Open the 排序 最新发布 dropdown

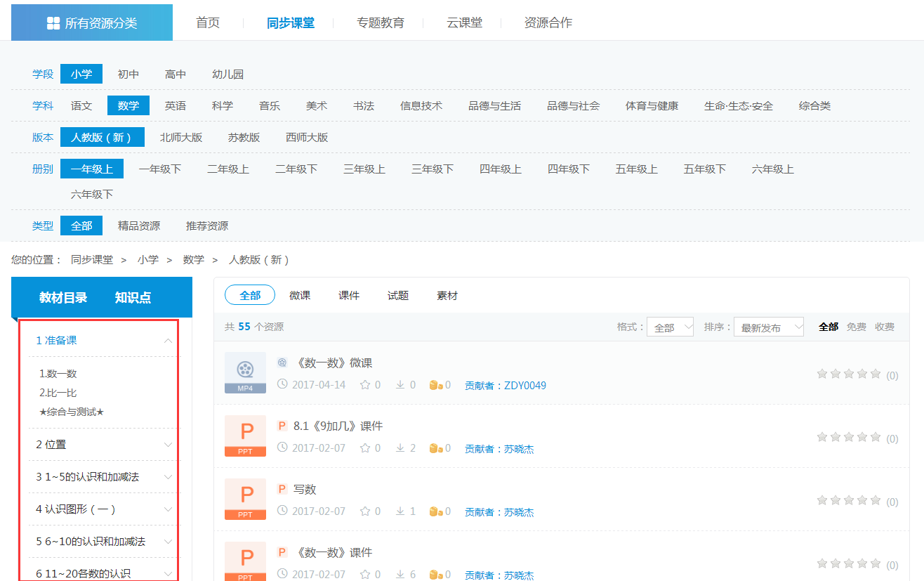pyautogui.click(x=769, y=327)
